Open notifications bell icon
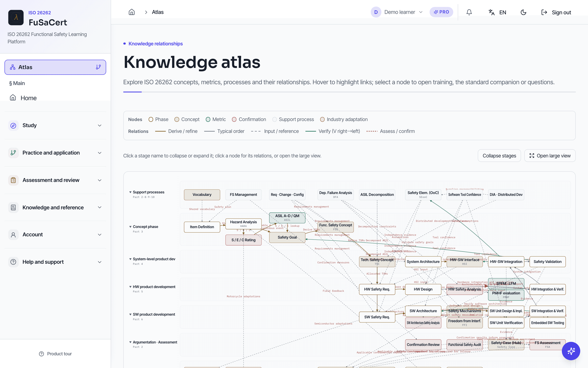The height and width of the screenshot is (368, 588). pos(469,12)
